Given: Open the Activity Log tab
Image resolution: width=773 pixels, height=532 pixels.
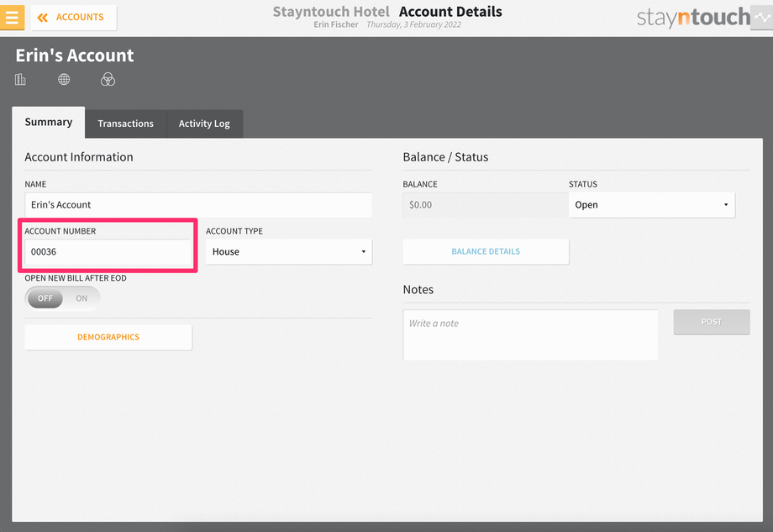Looking at the screenshot, I should point(204,124).
